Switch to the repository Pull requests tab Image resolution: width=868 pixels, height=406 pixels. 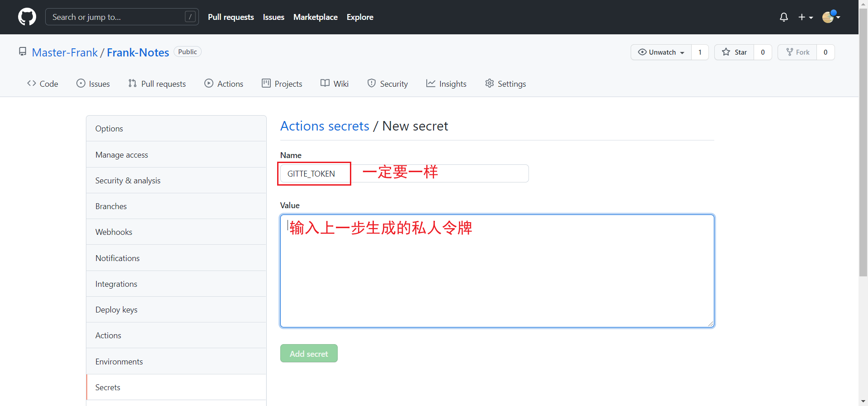(157, 84)
